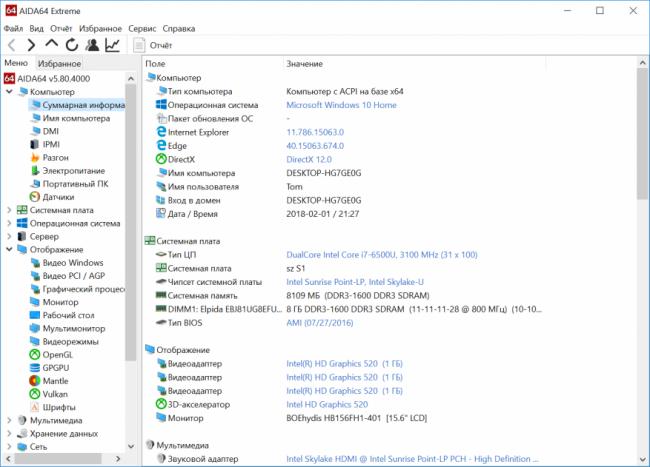Click the Разгон flame icon

(x=35, y=157)
